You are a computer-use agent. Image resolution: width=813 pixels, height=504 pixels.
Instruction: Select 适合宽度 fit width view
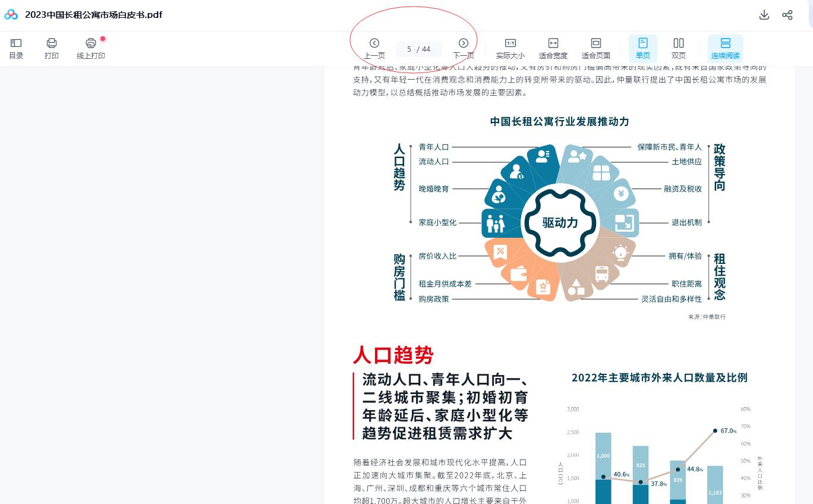tap(553, 48)
